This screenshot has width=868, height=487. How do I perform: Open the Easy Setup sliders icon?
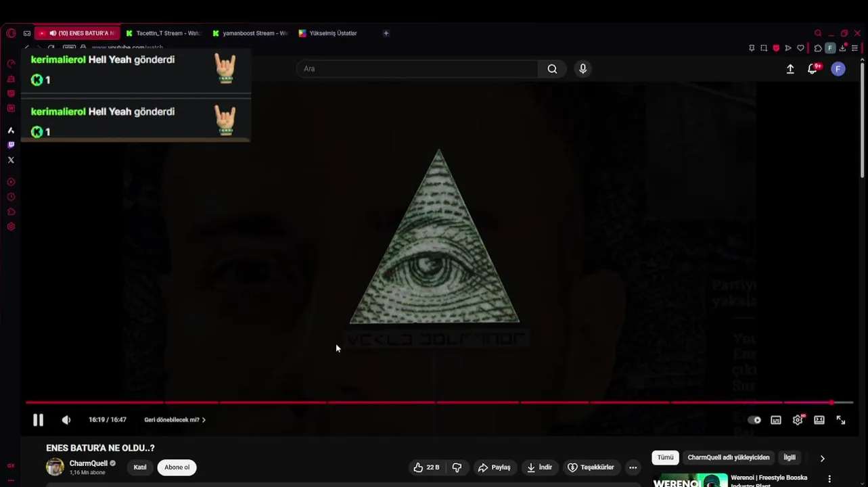click(x=854, y=48)
